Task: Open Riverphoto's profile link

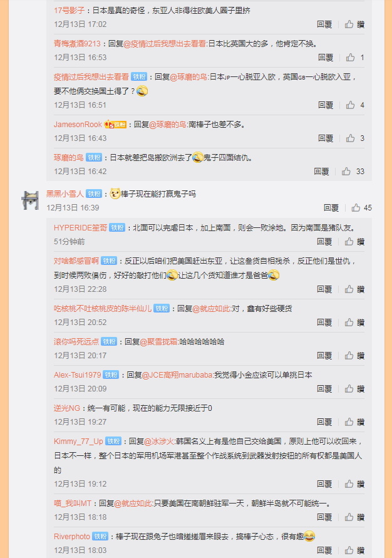Action: 72,537
